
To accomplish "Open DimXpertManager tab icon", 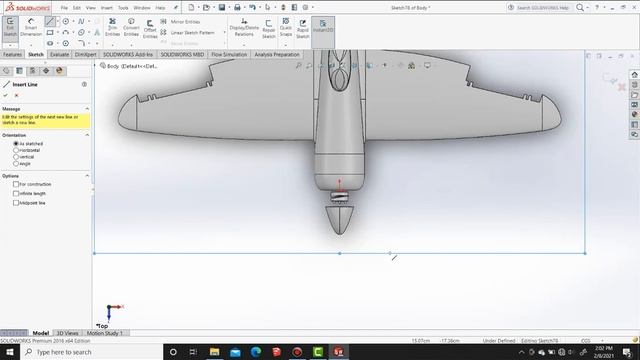I will click(46, 71).
